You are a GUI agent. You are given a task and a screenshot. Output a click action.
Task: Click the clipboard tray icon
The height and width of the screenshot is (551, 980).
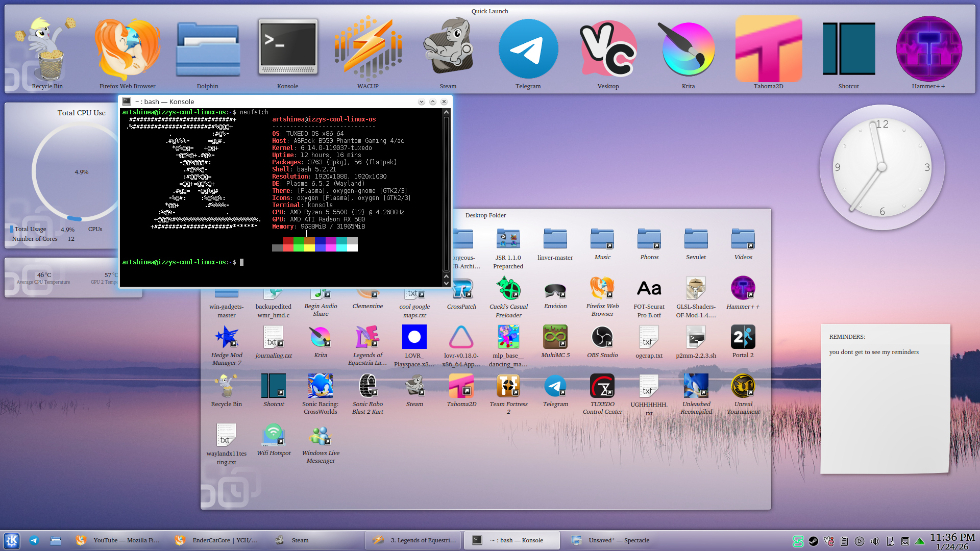pyautogui.click(x=844, y=541)
